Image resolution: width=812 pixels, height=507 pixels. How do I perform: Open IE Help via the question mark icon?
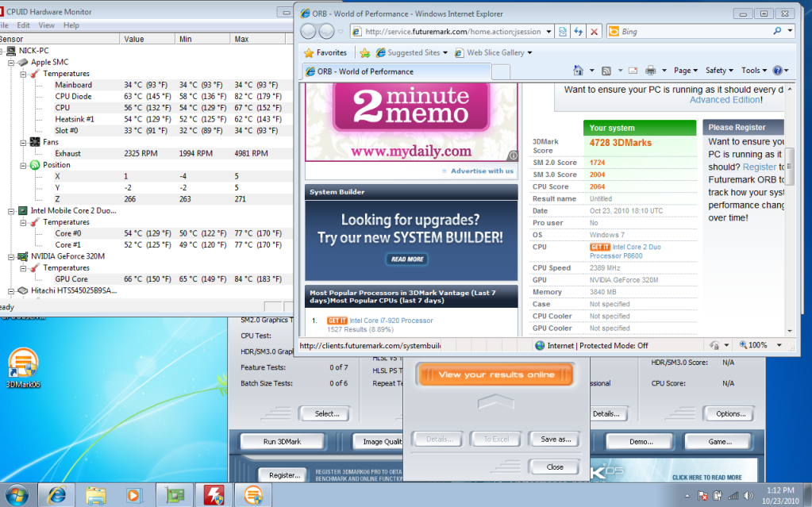point(777,71)
